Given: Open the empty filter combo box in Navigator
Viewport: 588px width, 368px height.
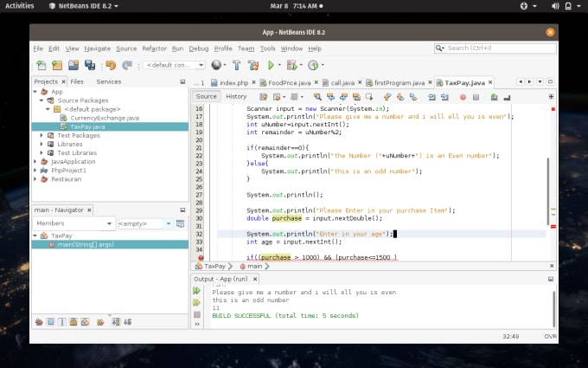Looking at the screenshot, I should pos(145,223).
